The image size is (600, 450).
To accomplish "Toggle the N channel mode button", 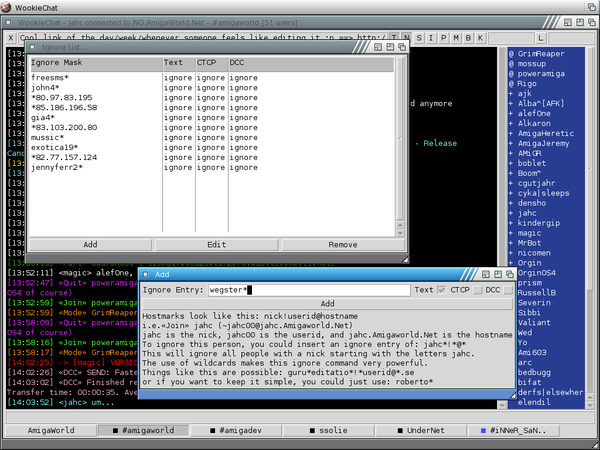I will (x=405, y=38).
